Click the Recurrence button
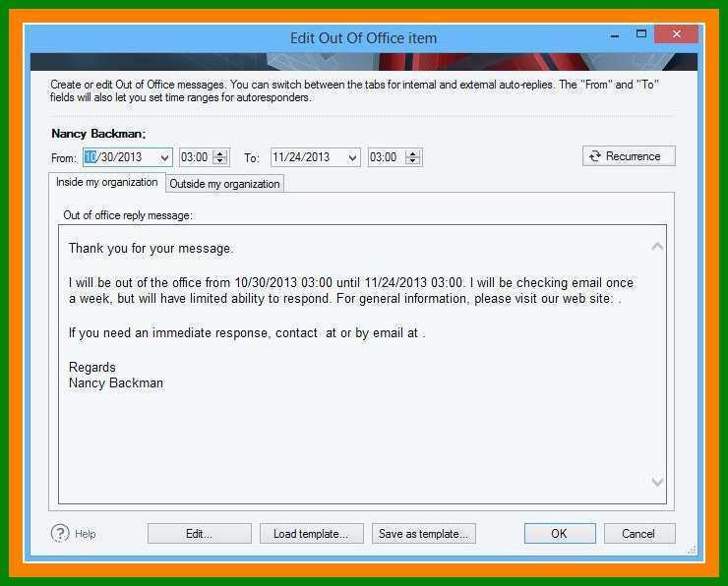This screenshot has width=728, height=586. pos(629,156)
